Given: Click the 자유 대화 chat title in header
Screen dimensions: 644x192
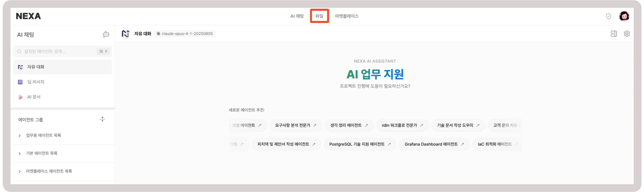Looking at the screenshot, I should 143,34.
